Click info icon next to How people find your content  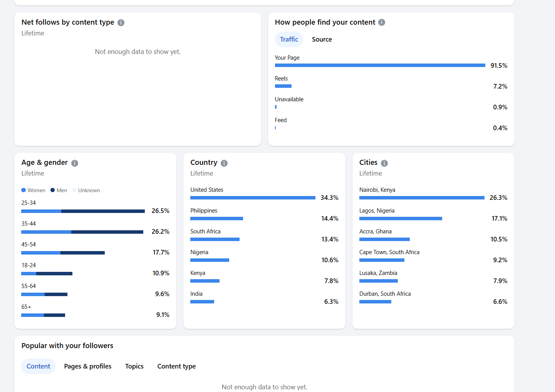coord(382,22)
